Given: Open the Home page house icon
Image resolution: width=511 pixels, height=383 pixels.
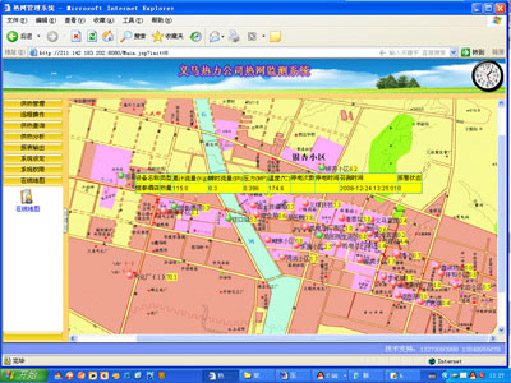Looking at the screenshot, I should [x=108, y=36].
